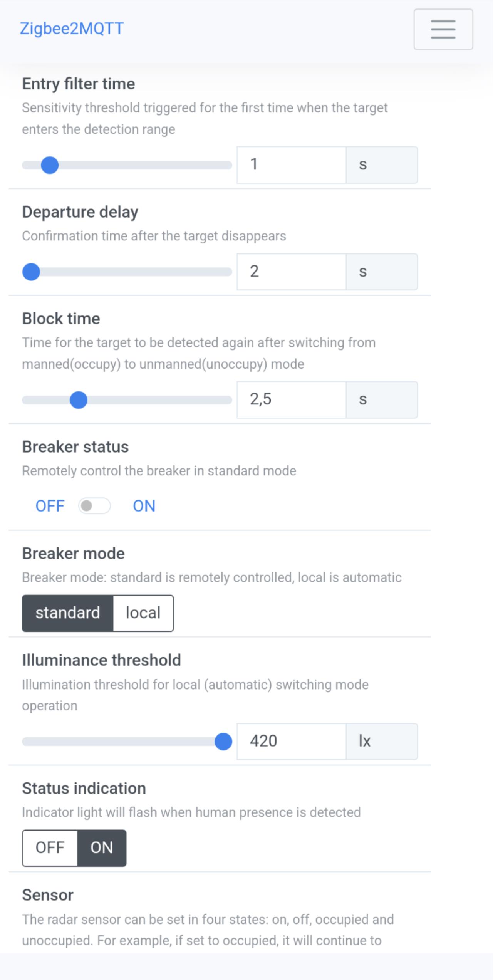
Task: Focus the Departure delay value field
Action: 291,272
